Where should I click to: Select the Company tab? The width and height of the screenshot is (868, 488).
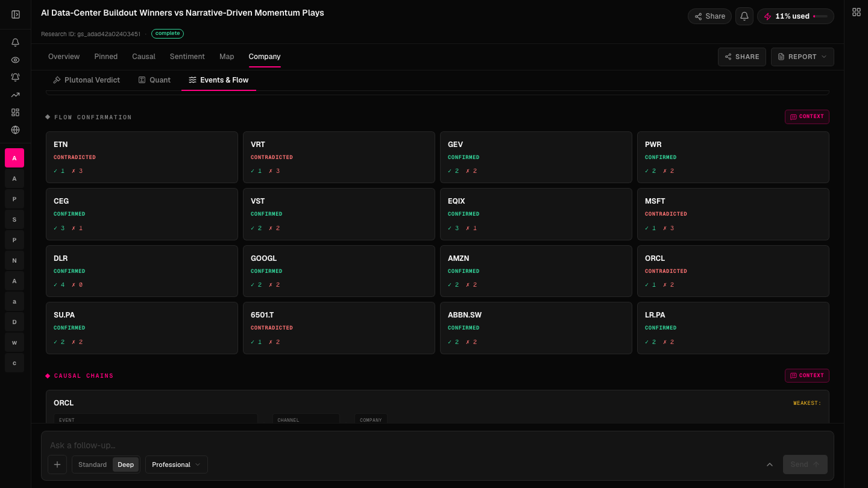click(265, 57)
